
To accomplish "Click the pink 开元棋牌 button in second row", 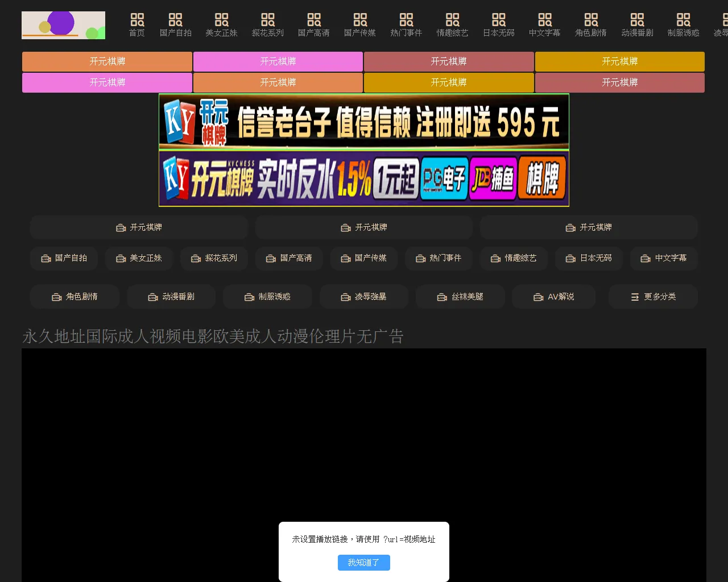I will [x=107, y=82].
